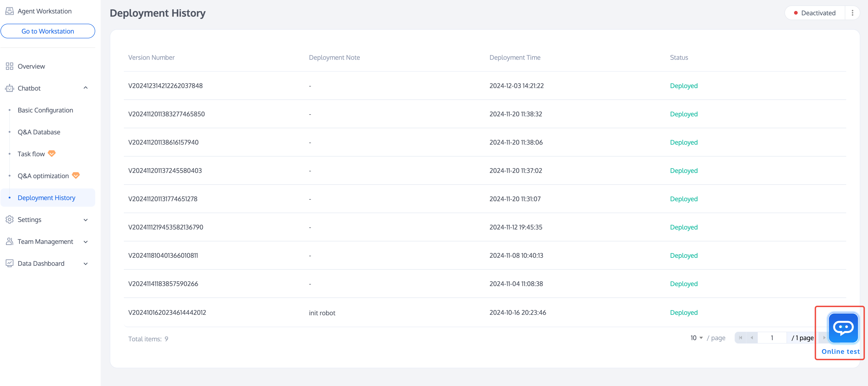Toggle the Deactivated status indicator

(815, 13)
